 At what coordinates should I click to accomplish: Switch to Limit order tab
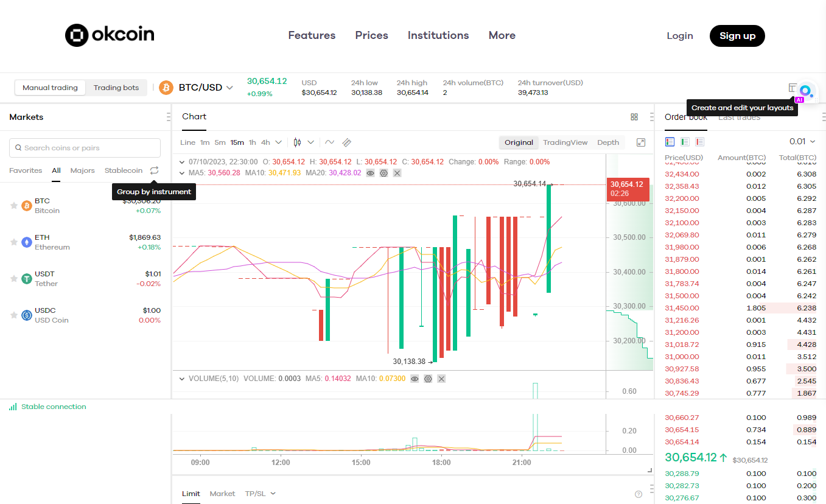coord(191,494)
